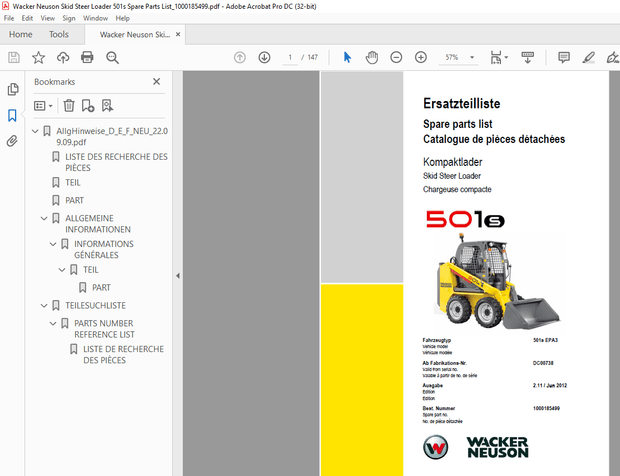Toggle scrolling mode read icon

(x=527, y=58)
